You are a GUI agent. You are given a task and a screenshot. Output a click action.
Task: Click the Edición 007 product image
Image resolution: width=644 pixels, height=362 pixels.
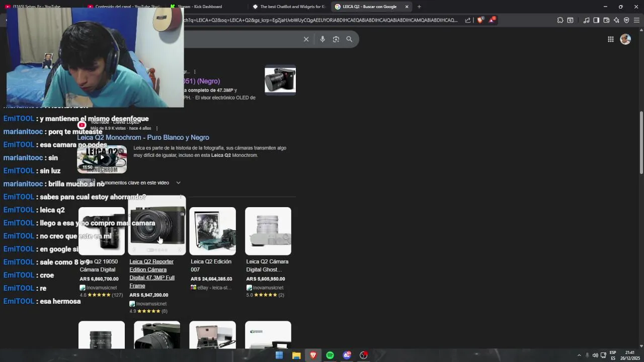tap(212, 231)
